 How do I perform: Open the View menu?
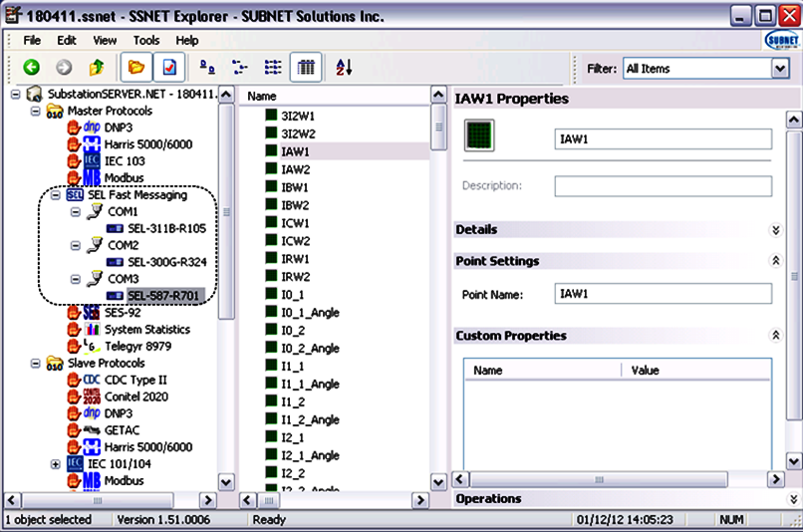click(105, 41)
